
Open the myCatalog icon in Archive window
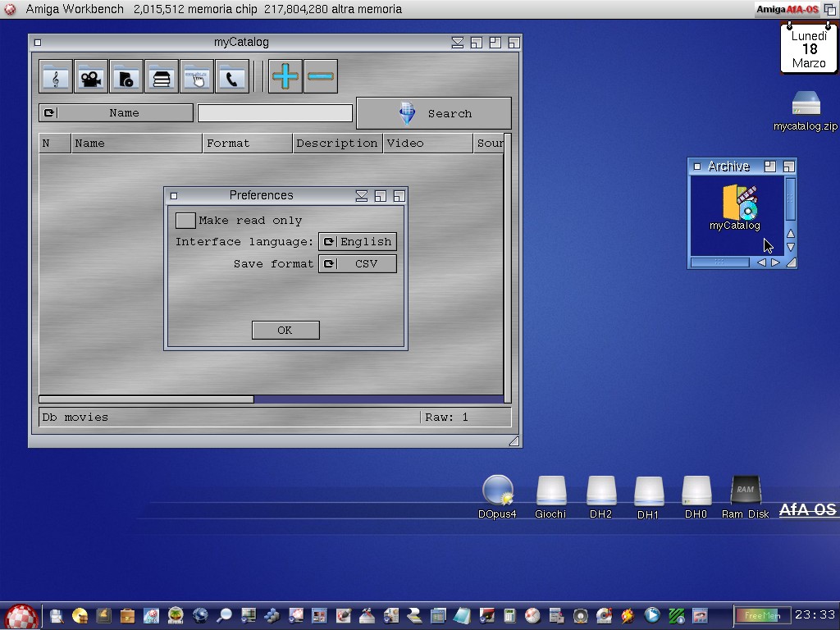click(737, 204)
